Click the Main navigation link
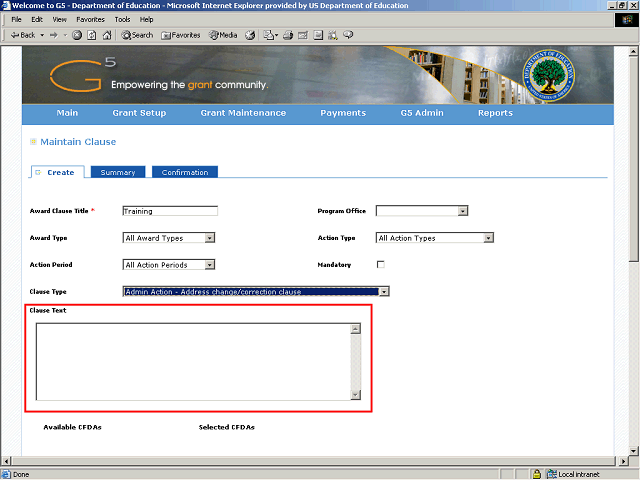Image resolution: width=640 pixels, height=480 pixels. [x=67, y=113]
